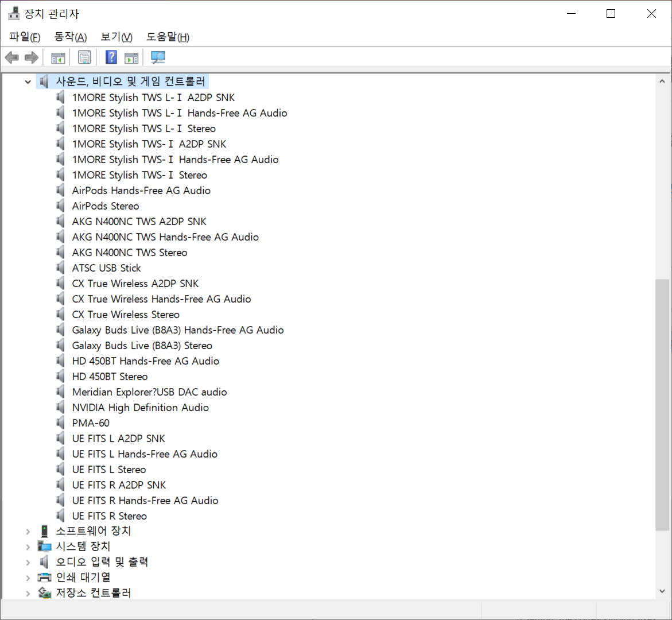Click speaker icon beside UE FITS R Stereo
Image resolution: width=672 pixels, height=620 pixels.
(x=60, y=516)
